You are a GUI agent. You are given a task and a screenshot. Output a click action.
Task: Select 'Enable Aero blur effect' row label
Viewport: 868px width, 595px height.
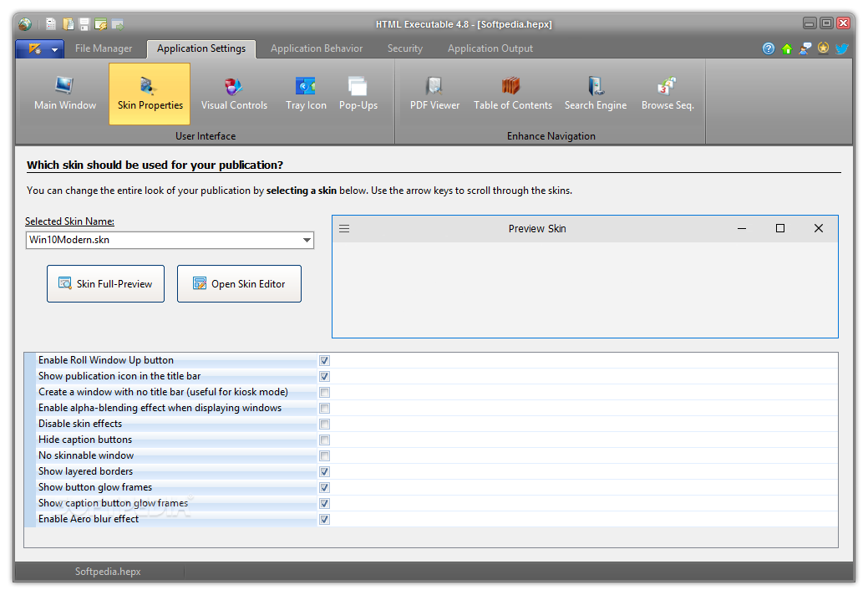coord(89,519)
